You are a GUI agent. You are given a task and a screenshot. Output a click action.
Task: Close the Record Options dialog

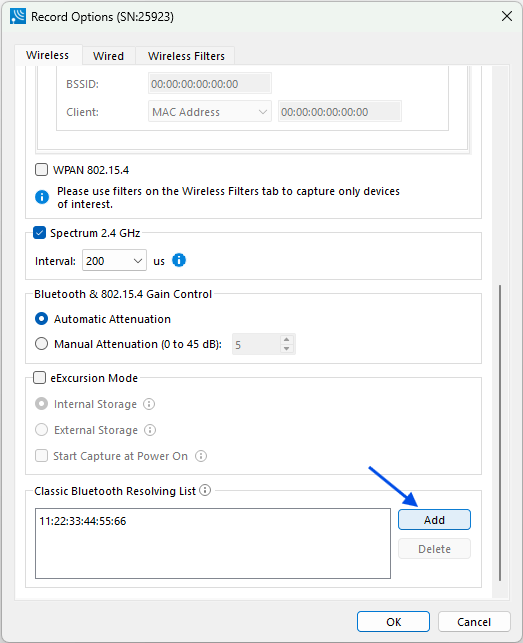507,16
